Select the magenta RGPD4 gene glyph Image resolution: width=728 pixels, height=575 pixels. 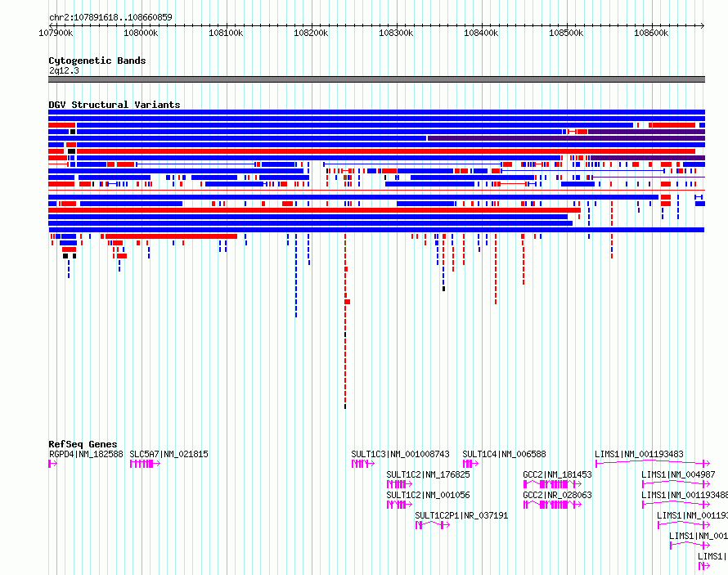(x=52, y=464)
